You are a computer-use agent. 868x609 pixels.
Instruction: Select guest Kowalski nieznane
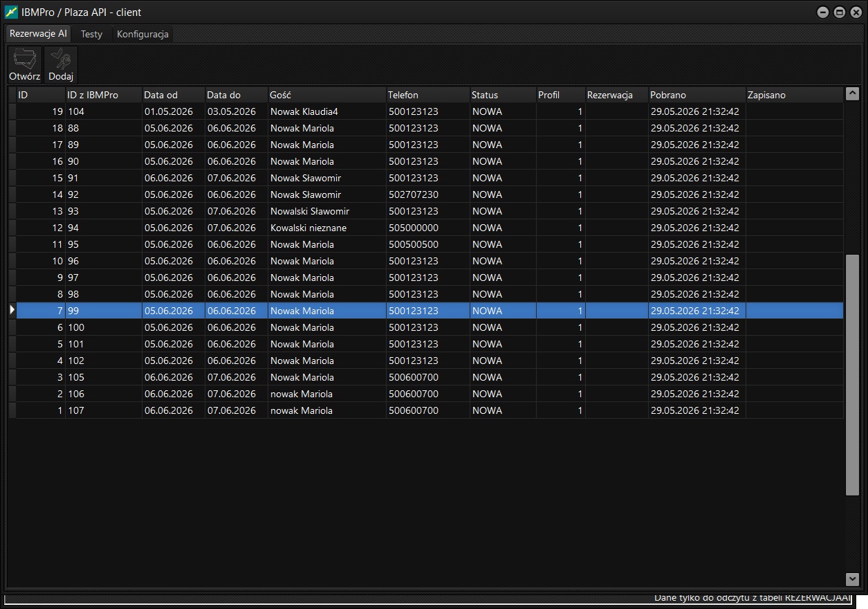(308, 228)
